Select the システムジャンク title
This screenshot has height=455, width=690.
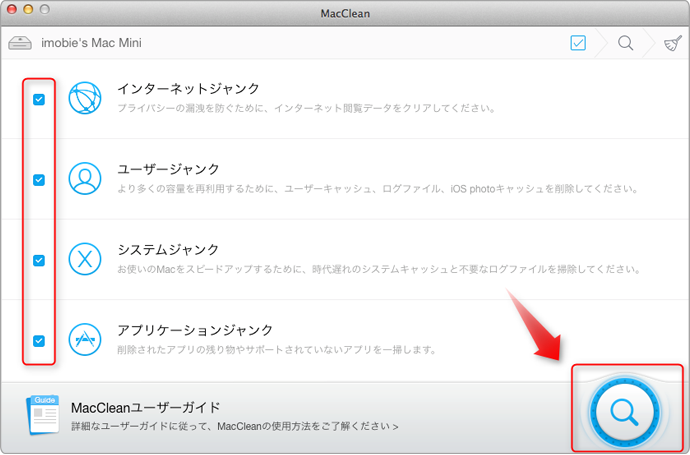168,250
